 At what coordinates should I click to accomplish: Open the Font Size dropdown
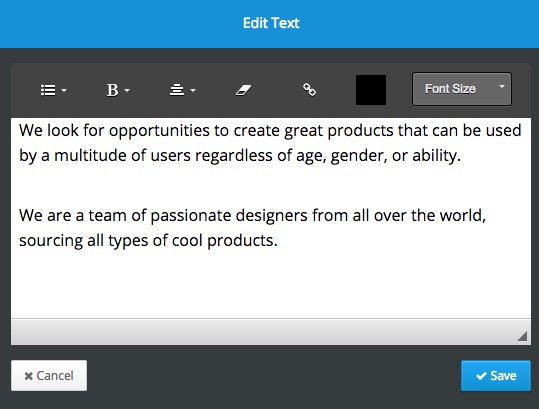click(x=462, y=89)
